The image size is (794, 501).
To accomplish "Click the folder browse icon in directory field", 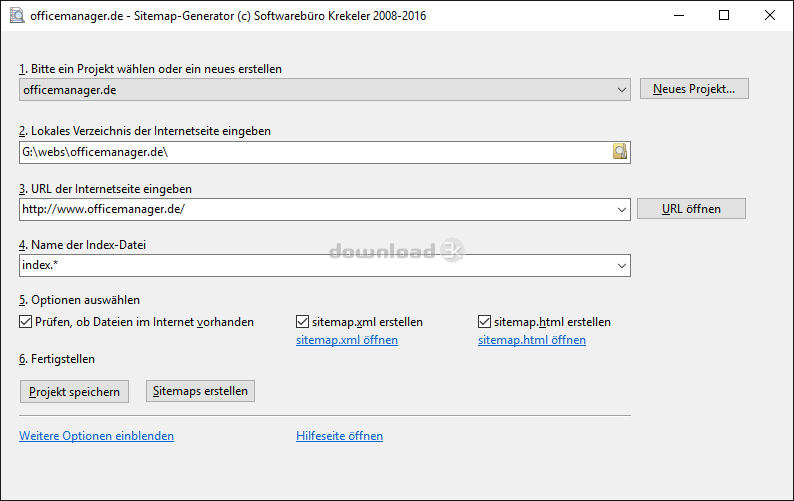I will coord(620,151).
